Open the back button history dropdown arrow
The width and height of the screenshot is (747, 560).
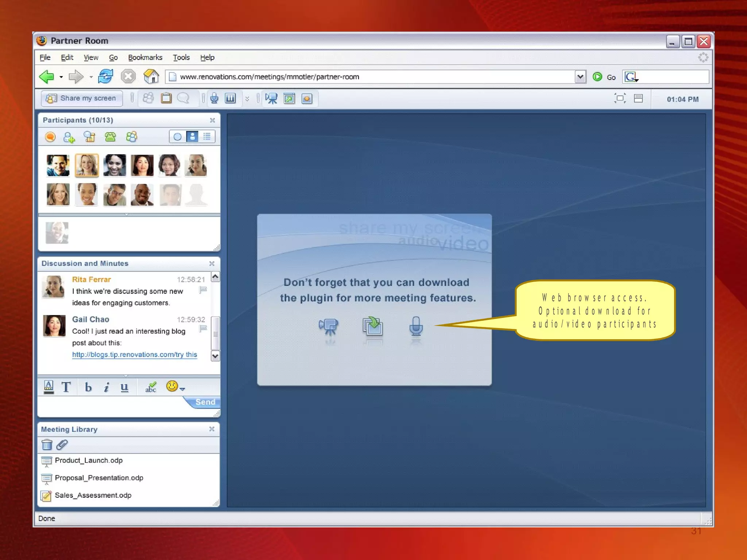(61, 77)
